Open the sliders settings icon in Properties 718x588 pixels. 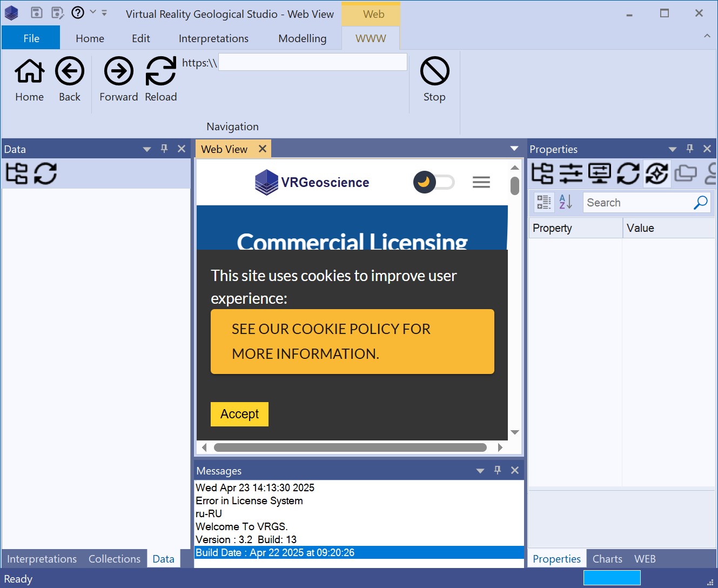click(571, 173)
